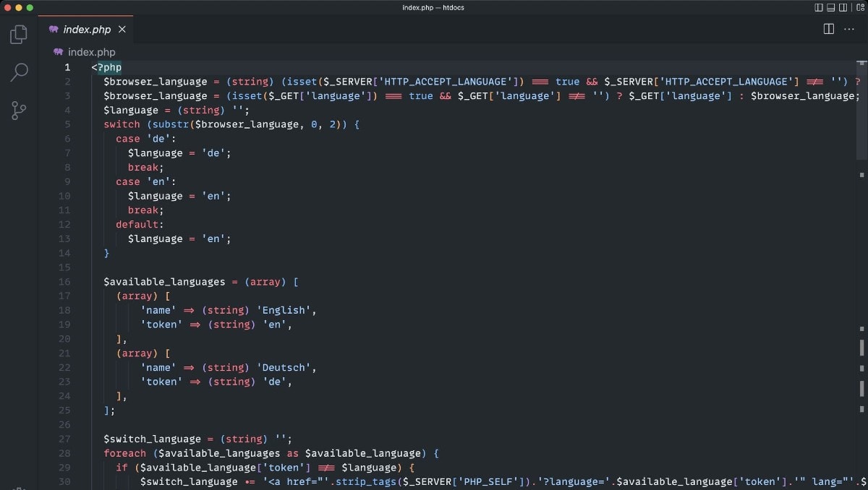The image size is (868, 490).
Task: Click the foreach keyword on line 28
Action: click(x=124, y=453)
